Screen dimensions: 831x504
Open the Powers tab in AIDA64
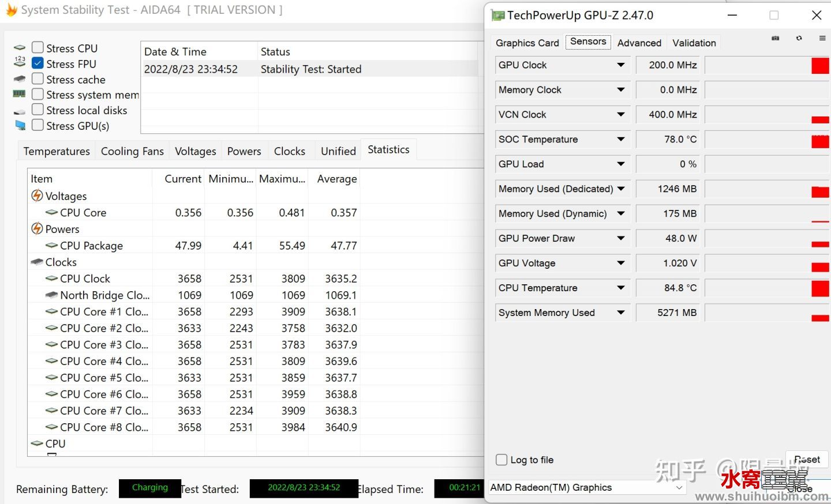tap(244, 151)
